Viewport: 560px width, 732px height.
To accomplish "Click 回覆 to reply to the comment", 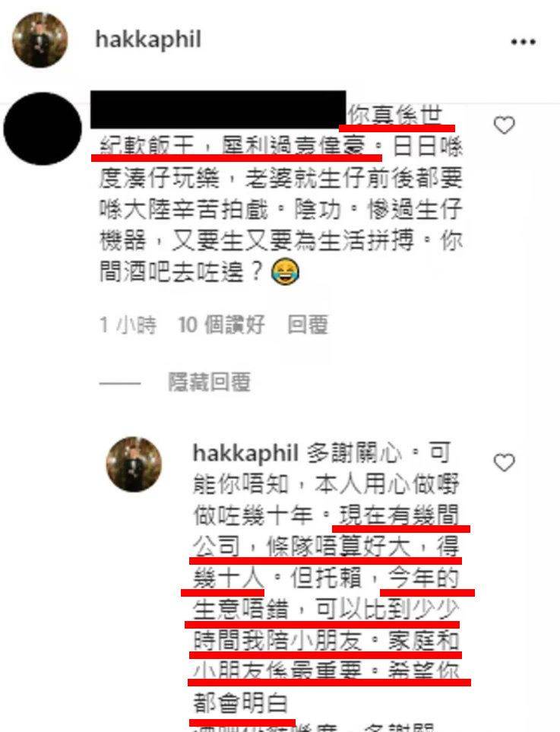I will (308, 325).
